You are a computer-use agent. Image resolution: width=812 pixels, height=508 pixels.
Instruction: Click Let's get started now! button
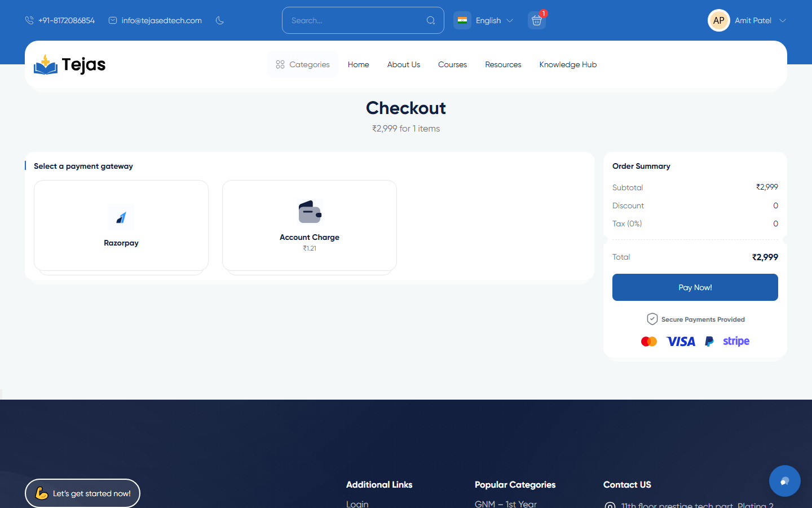82,493
